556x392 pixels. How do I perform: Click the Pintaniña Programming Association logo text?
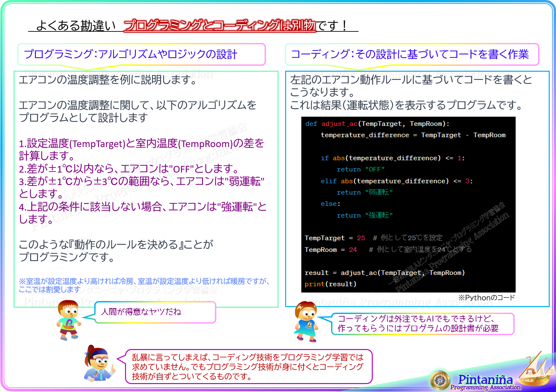pyautogui.click(x=485, y=382)
